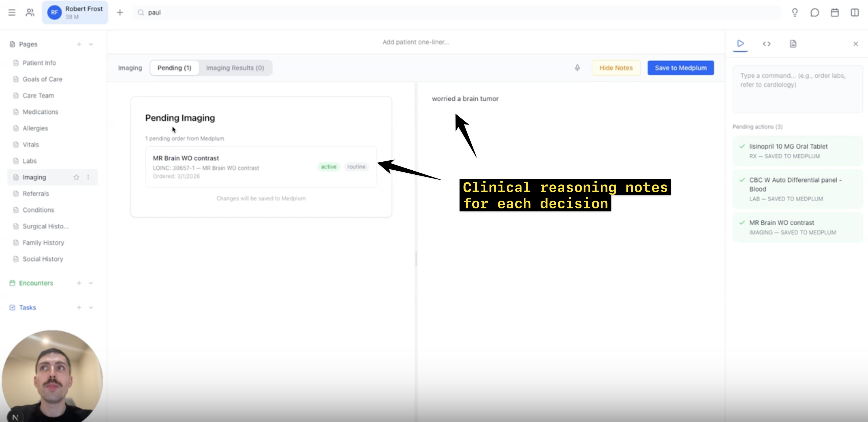Toggle the split panel layout icon
Image resolution: width=868 pixels, height=422 pixels.
pyautogui.click(x=854, y=12)
